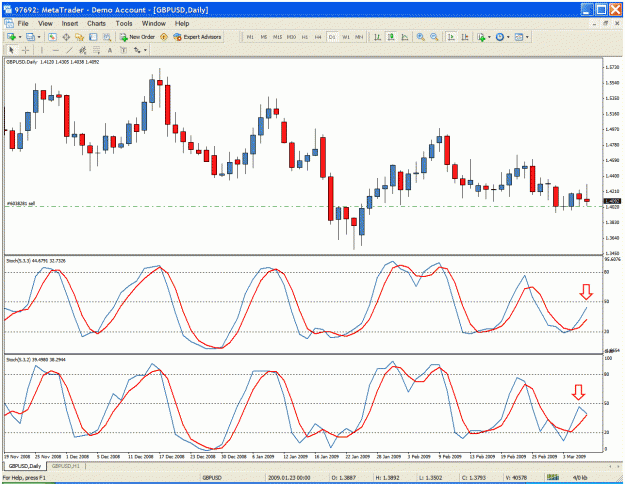Viewport: 625px width, 484px height.
Task: Click the connection status bars icon
Action: 552,477
